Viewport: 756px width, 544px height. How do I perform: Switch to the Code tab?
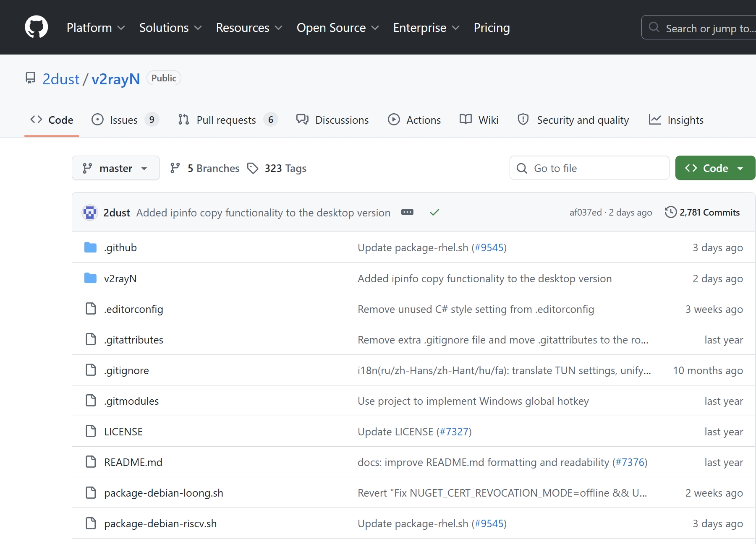(52, 120)
